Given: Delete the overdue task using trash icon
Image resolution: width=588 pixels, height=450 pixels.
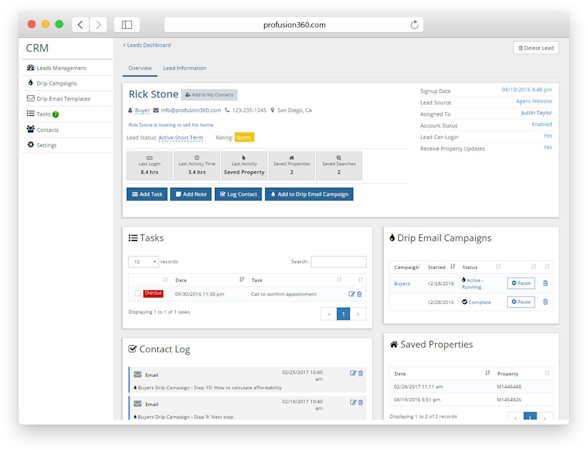Looking at the screenshot, I should 359,294.
